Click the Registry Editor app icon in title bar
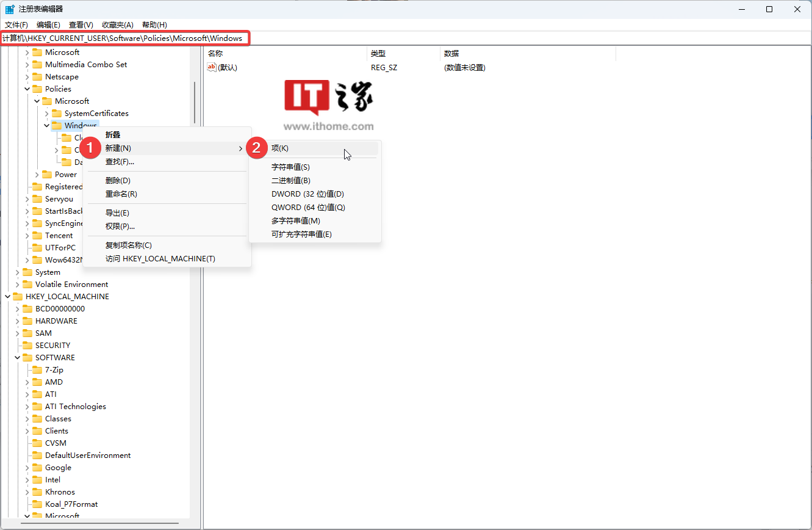This screenshot has height=530, width=812. (10, 9)
